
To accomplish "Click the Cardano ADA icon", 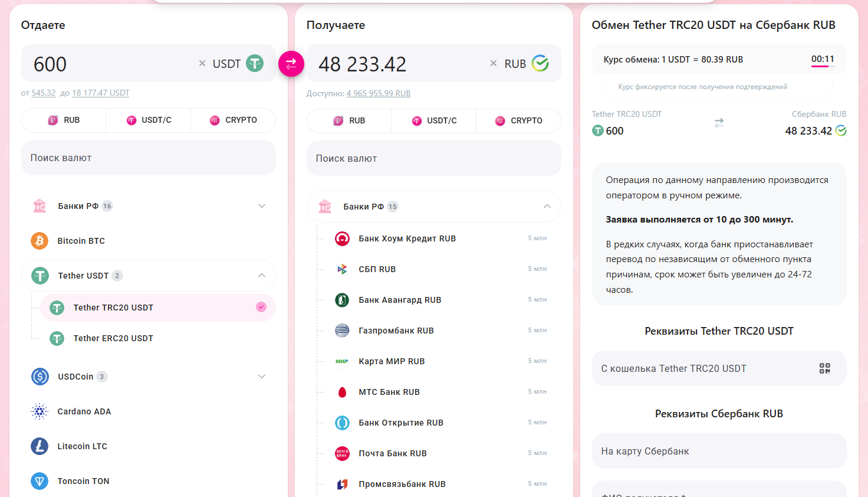I will [x=40, y=411].
